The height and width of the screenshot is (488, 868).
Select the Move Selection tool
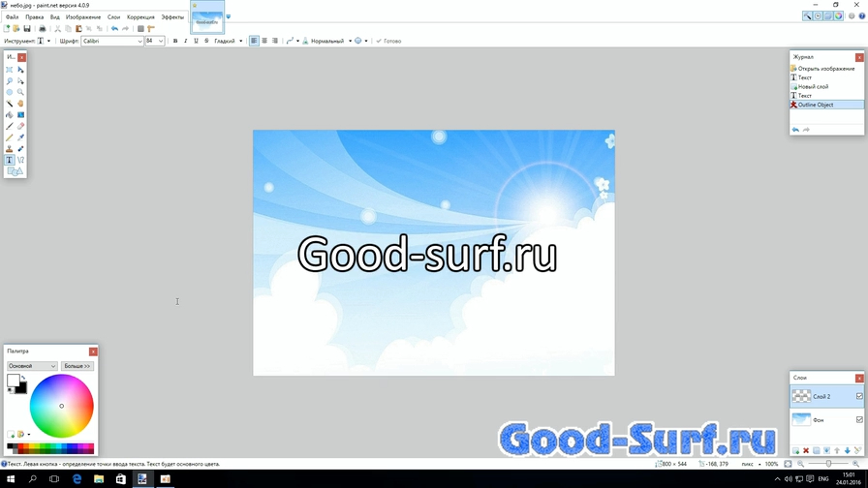click(x=20, y=80)
